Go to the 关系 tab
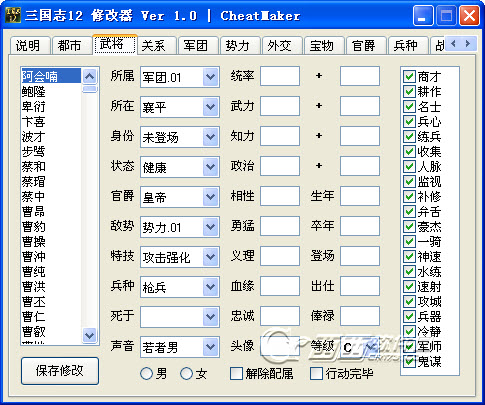This screenshot has width=485, height=405. [156, 45]
